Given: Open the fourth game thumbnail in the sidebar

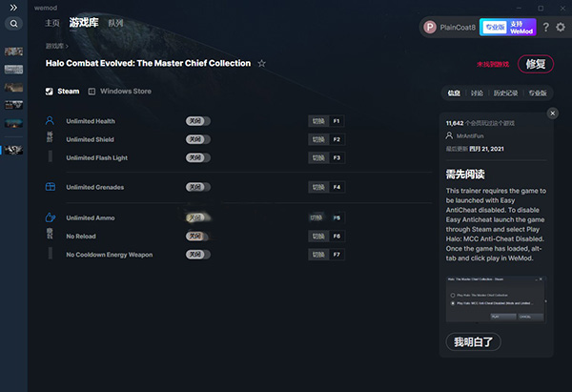Looking at the screenshot, I should (14, 105).
